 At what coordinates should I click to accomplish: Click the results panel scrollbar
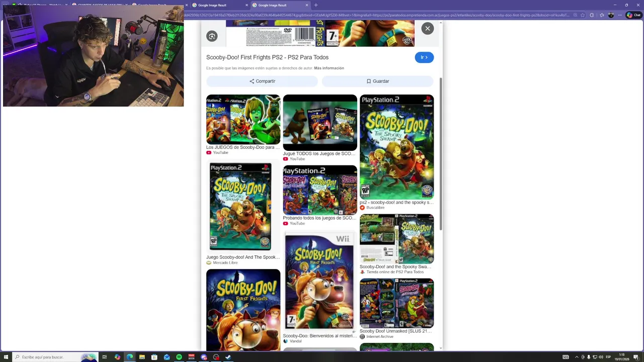[x=441, y=153]
